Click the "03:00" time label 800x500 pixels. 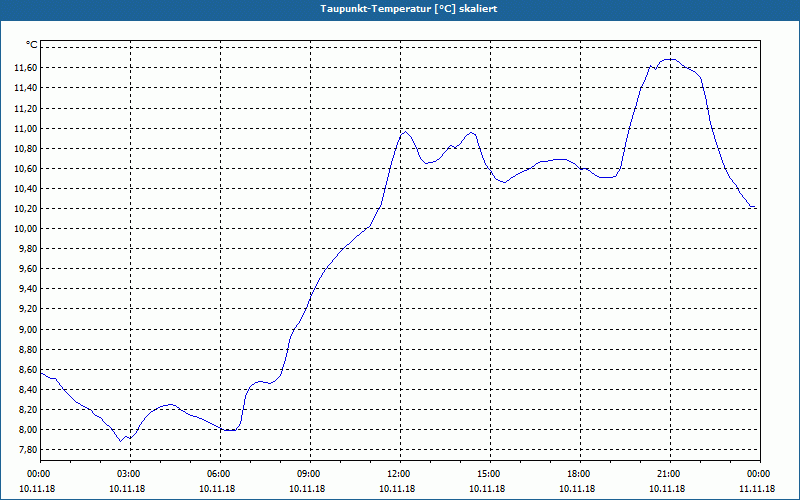130,474
